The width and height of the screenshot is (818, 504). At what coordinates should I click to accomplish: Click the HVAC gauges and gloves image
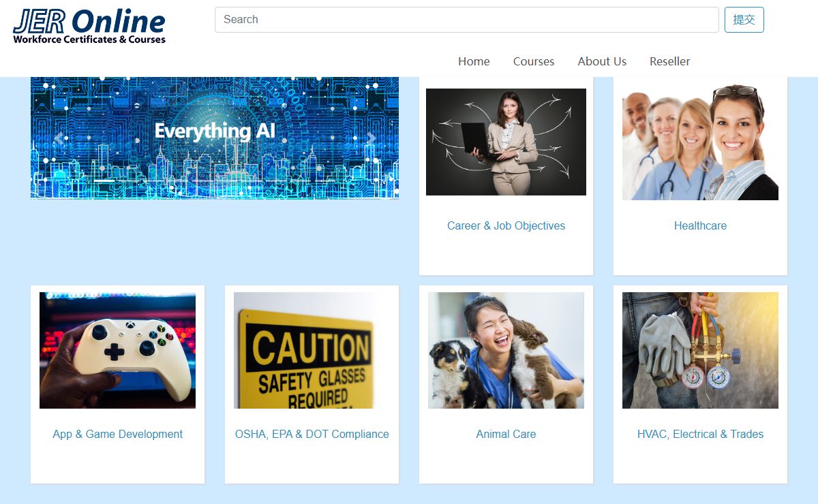pos(700,350)
